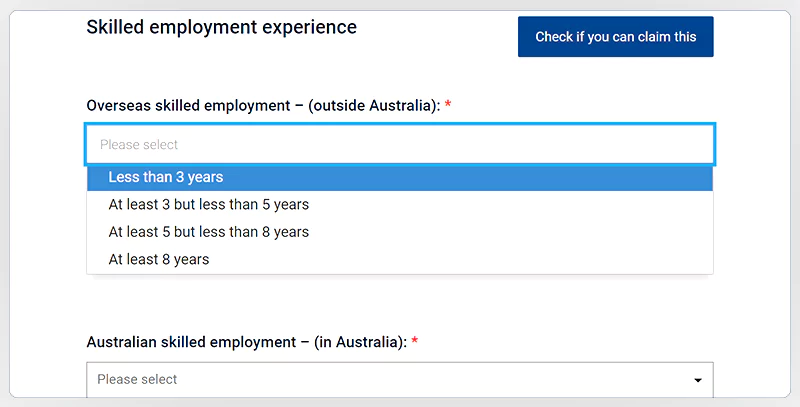Click the "Please select" placeholder in the Overseas field
The image size is (800, 407).
tap(139, 145)
